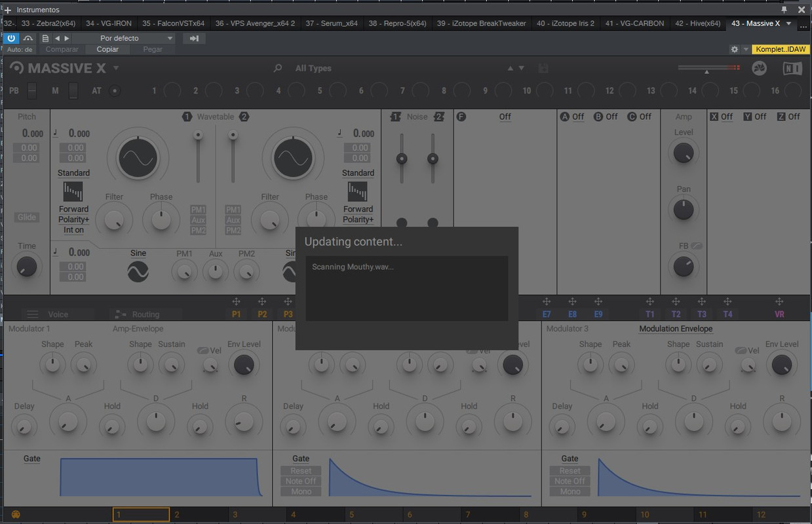Click the save preset floppy icon
Screen dimensions: 812x524
(x=543, y=68)
